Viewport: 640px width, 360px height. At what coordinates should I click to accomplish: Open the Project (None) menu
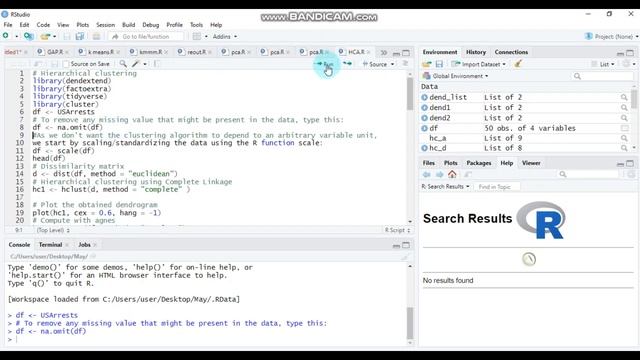[x=611, y=36]
